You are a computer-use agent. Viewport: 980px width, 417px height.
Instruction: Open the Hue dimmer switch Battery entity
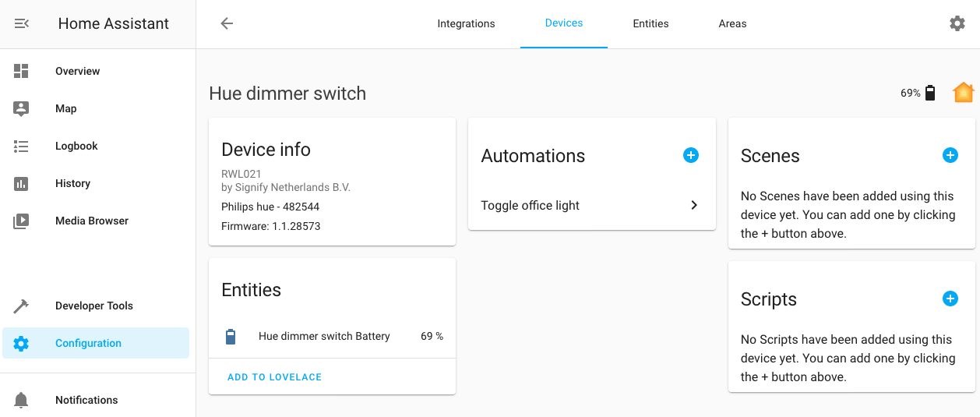[x=324, y=337]
